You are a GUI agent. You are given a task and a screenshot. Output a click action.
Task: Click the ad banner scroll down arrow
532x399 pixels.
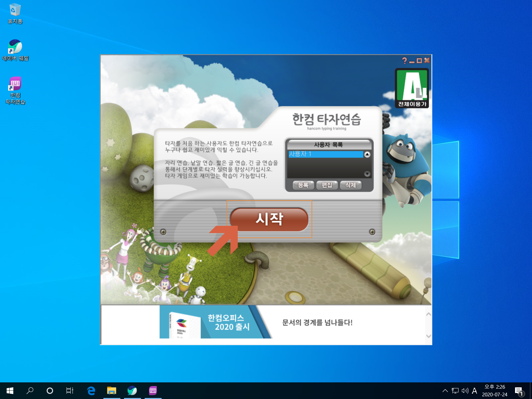click(x=429, y=336)
